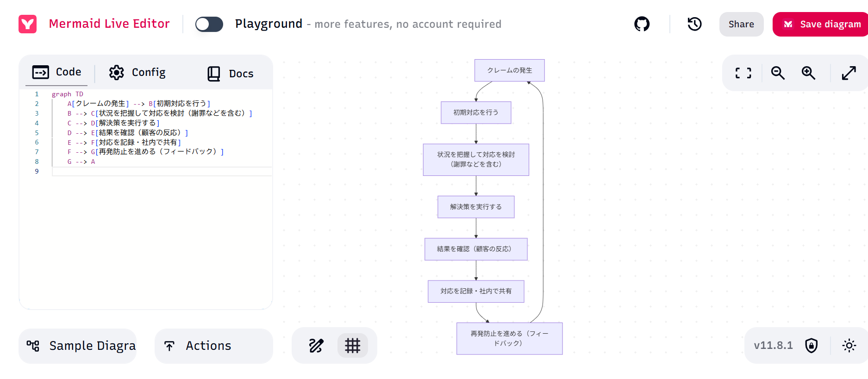
Task: Open diagram in full screen view
Action: click(849, 73)
